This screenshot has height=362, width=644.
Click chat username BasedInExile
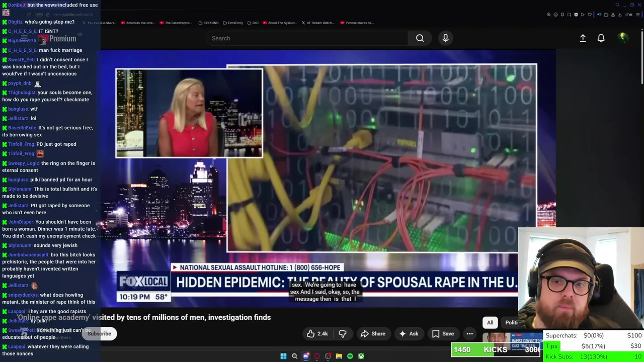[x=22, y=128]
